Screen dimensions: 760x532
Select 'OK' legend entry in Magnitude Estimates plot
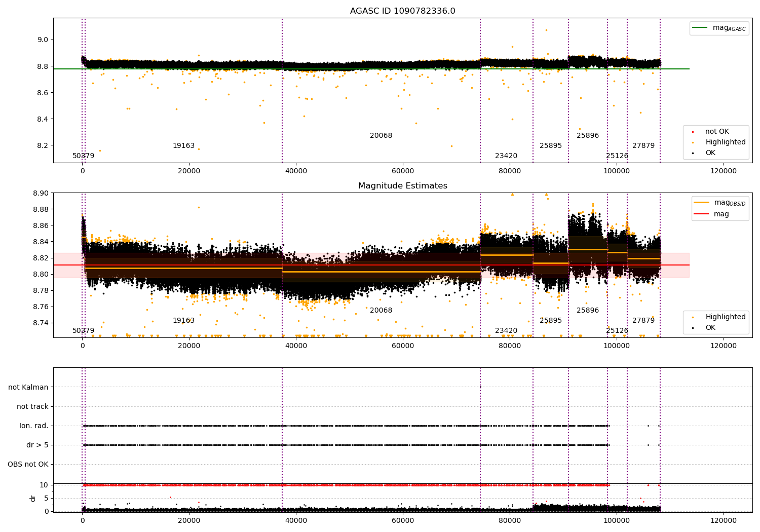(x=710, y=327)
